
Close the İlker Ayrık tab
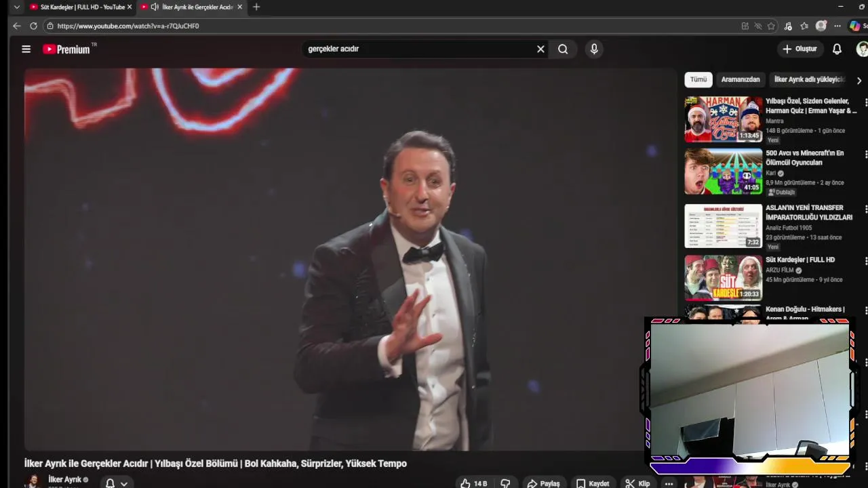pyautogui.click(x=239, y=7)
